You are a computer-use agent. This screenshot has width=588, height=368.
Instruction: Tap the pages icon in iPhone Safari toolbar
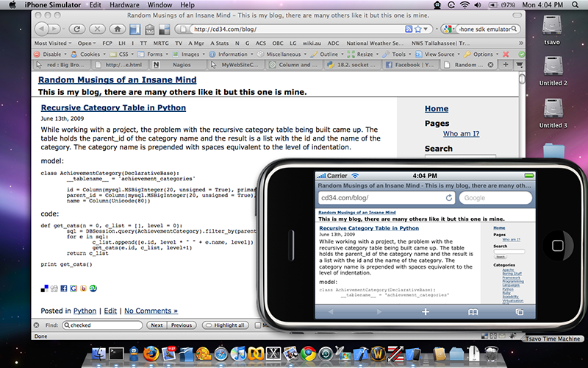520,311
